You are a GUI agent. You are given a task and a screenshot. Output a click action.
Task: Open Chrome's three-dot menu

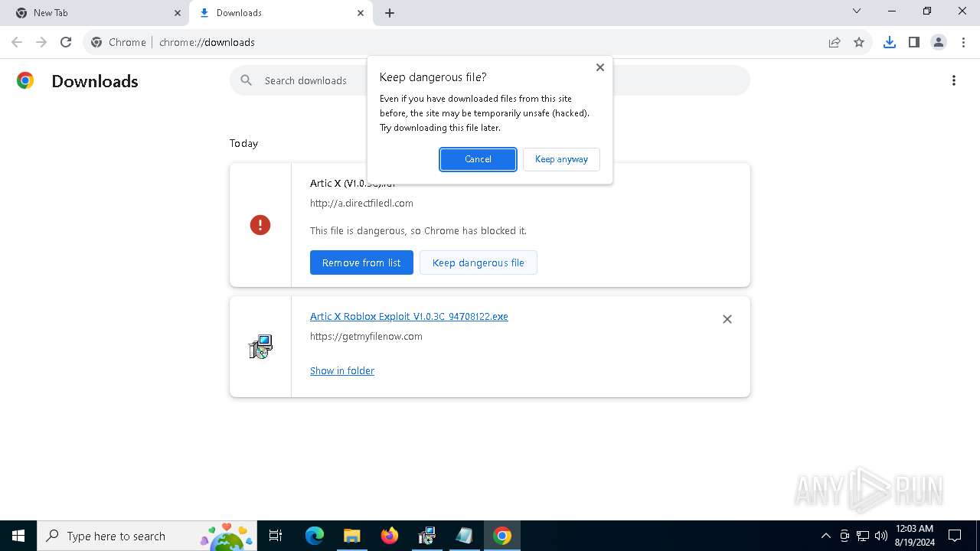(963, 42)
